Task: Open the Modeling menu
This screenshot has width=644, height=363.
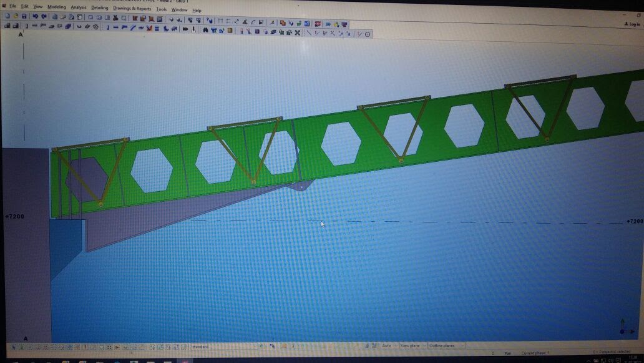Action: tap(57, 7)
